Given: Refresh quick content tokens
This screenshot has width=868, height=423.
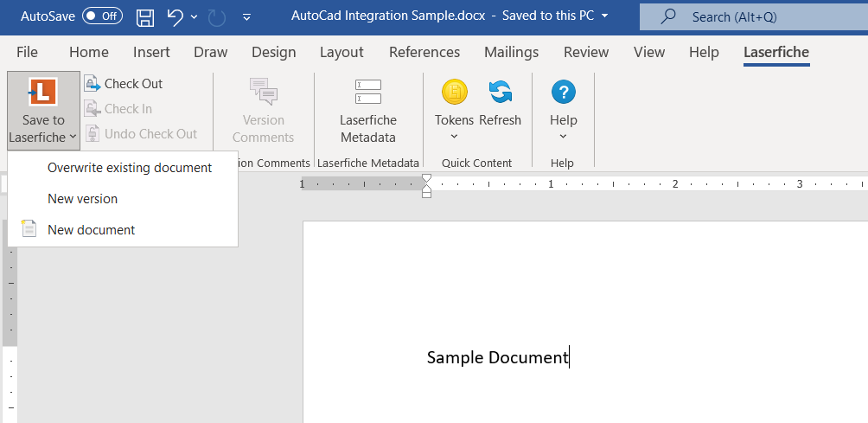Looking at the screenshot, I should pyautogui.click(x=500, y=92).
